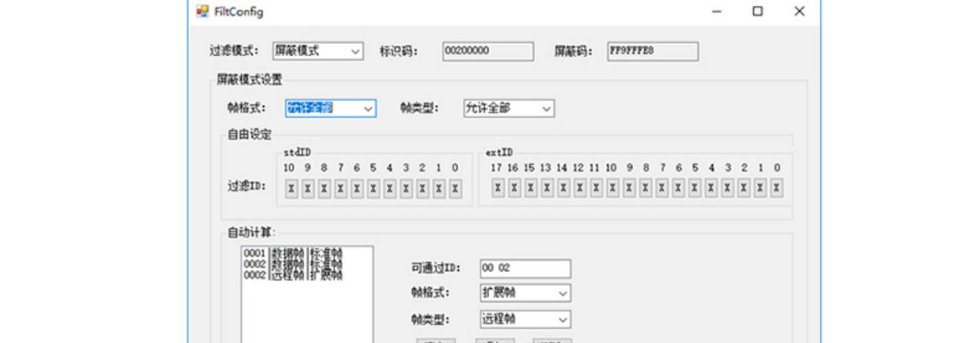The image size is (980, 343).
Task: Toggle extID bit 11 filter box
Action: pyautogui.click(x=596, y=189)
